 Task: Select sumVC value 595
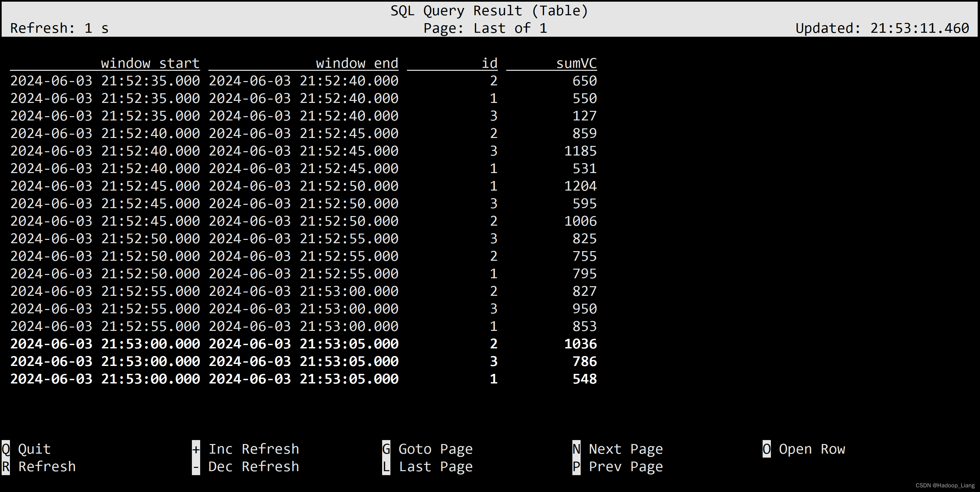[x=585, y=203]
